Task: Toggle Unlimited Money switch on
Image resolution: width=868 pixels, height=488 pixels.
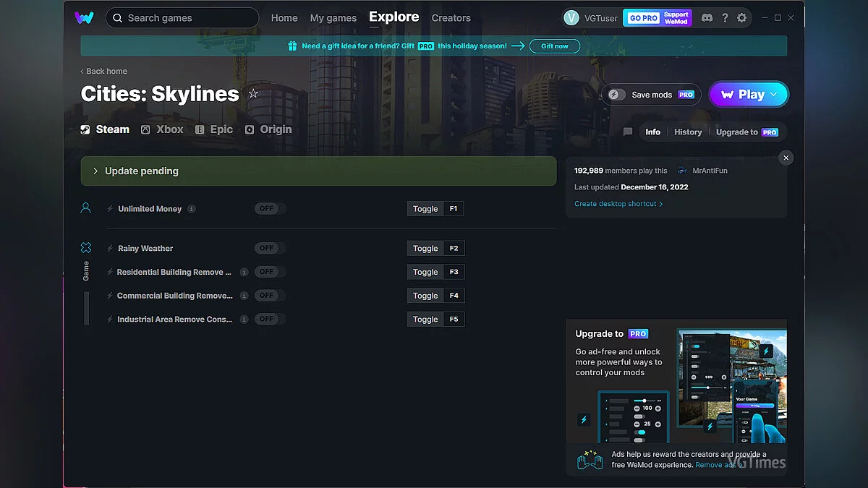Action: (x=270, y=209)
